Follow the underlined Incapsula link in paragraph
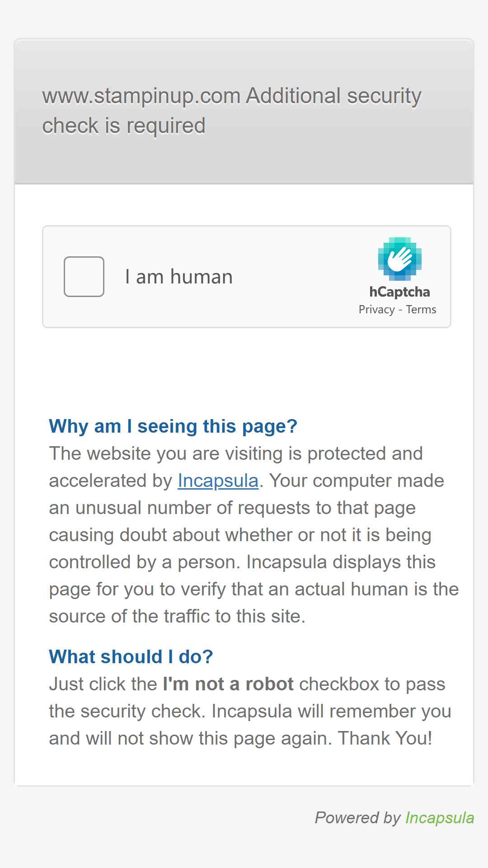Viewport: 488px width, 868px height. click(x=218, y=481)
